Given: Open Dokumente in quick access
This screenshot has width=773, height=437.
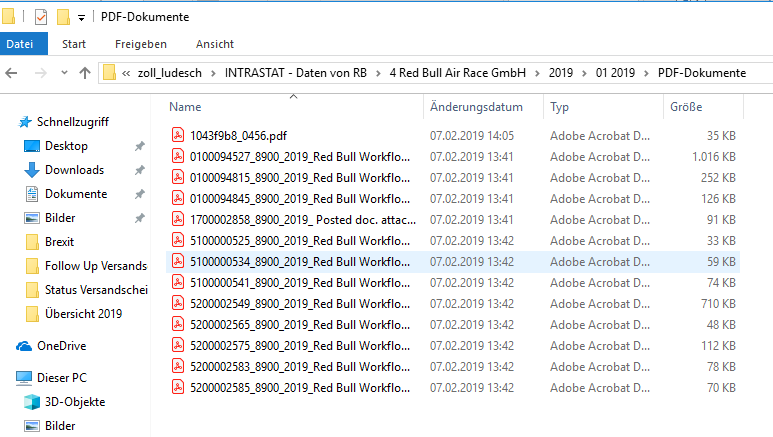Looking at the screenshot, I should (x=76, y=194).
